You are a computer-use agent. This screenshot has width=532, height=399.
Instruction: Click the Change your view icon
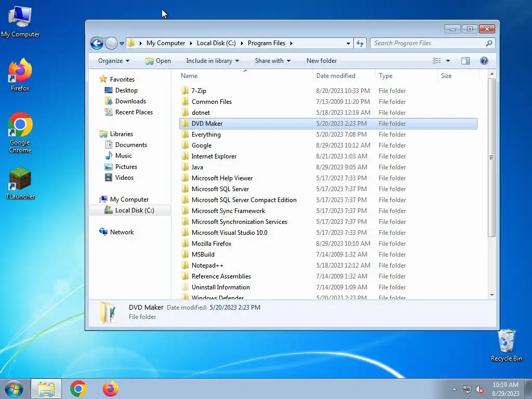click(x=436, y=61)
